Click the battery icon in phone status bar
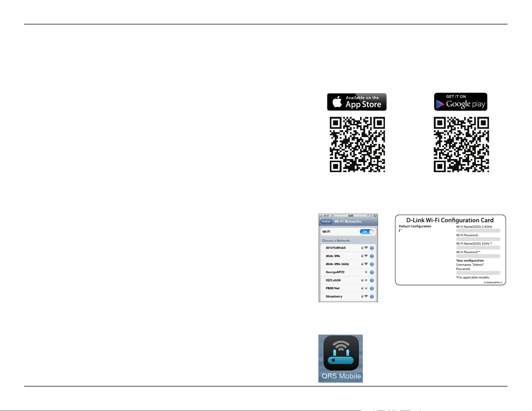The height and width of the screenshot is (411, 532). click(x=375, y=216)
